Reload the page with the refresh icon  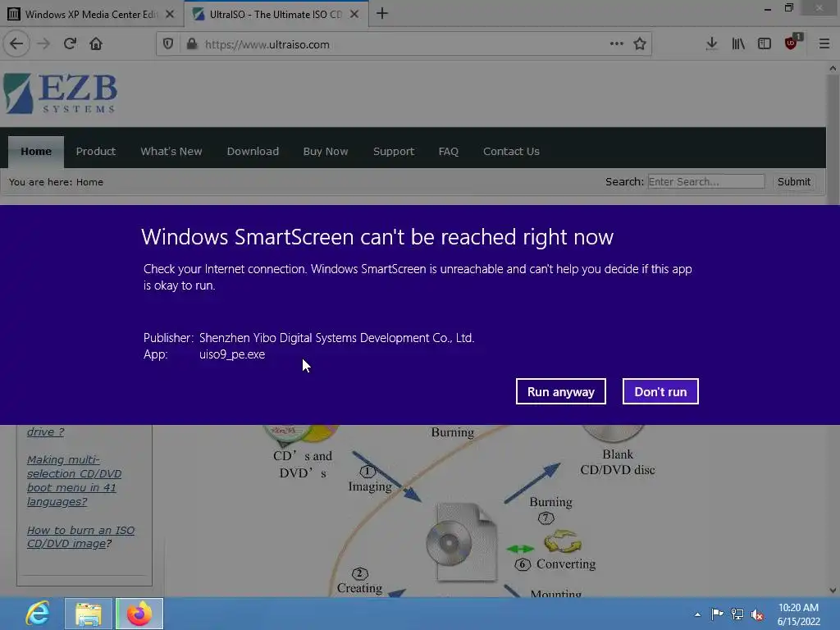click(x=70, y=44)
